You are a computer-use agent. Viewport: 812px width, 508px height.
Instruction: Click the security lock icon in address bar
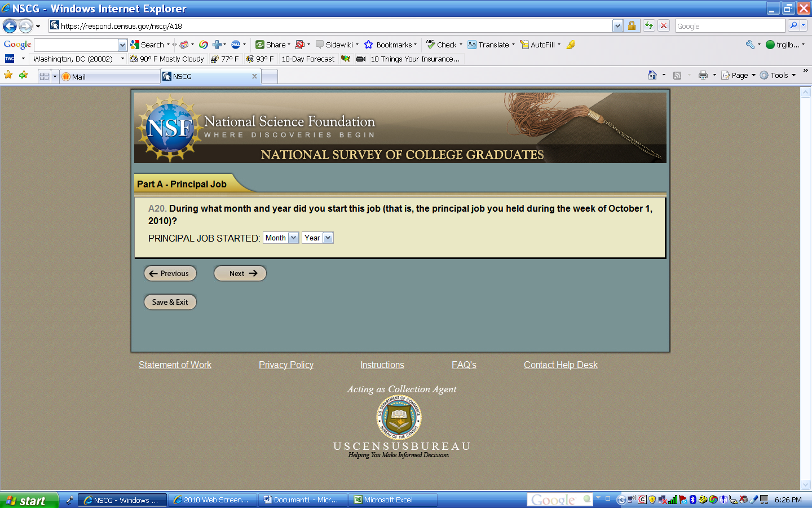[x=632, y=25]
